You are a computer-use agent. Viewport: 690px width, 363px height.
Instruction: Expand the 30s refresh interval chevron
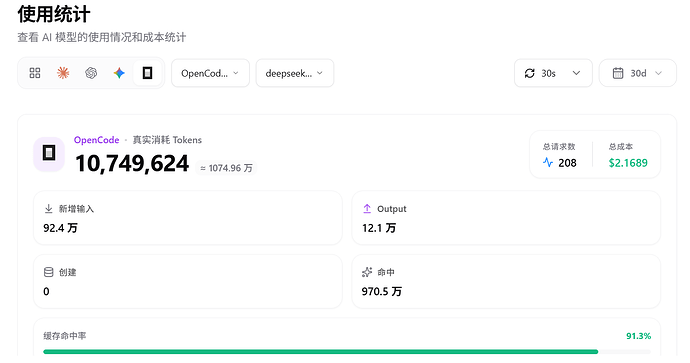[x=576, y=73]
